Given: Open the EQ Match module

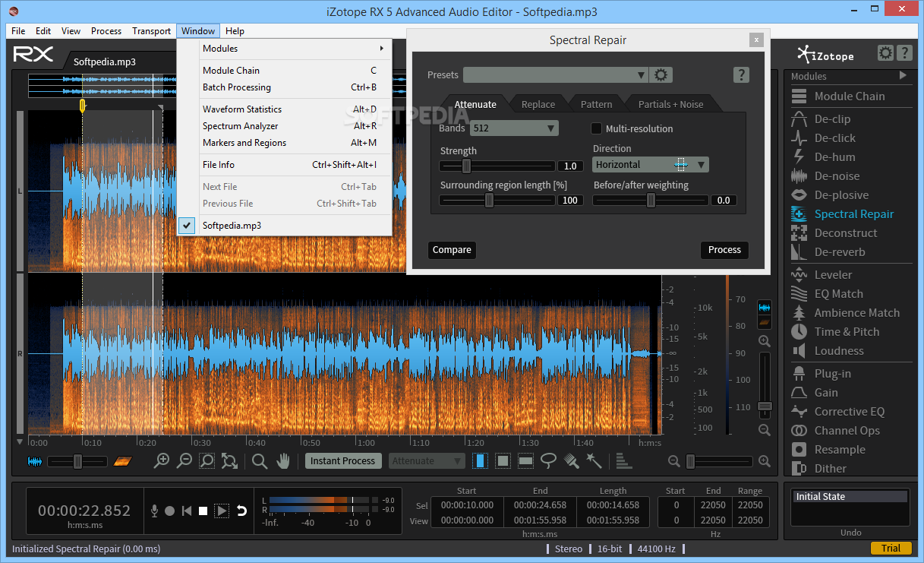Looking at the screenshot, I should (827, 294).
